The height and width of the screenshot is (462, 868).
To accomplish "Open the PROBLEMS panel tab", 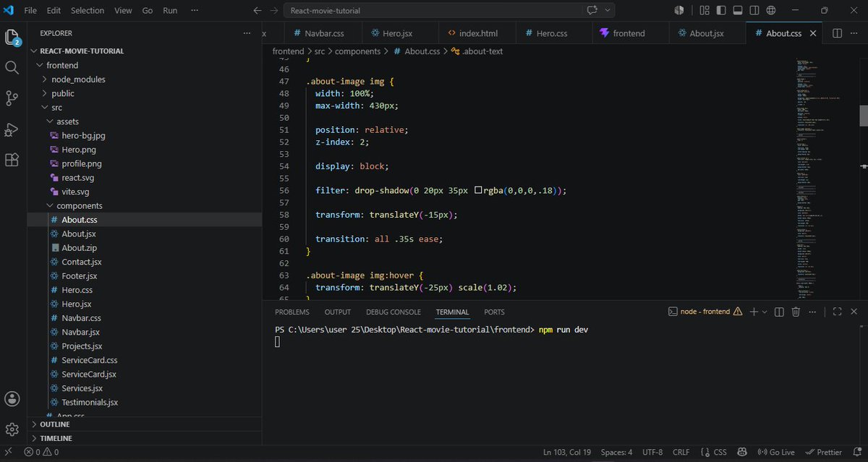I will 292,312.
